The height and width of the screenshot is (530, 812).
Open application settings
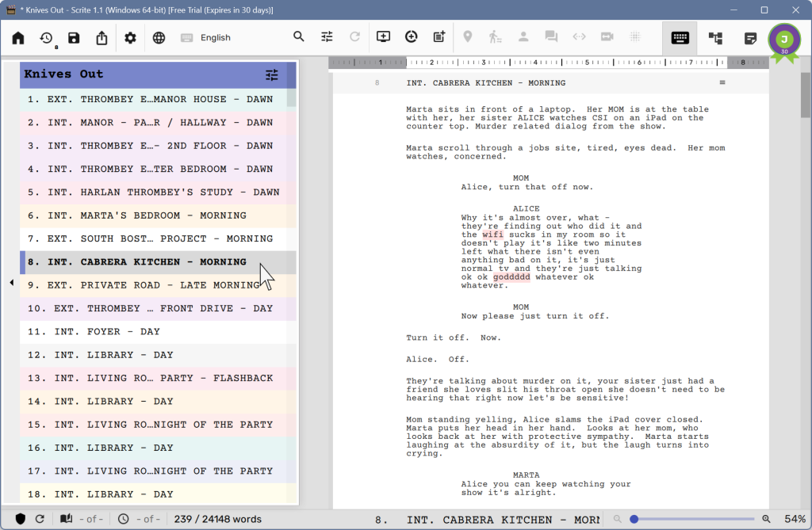(x=130, y=36)
